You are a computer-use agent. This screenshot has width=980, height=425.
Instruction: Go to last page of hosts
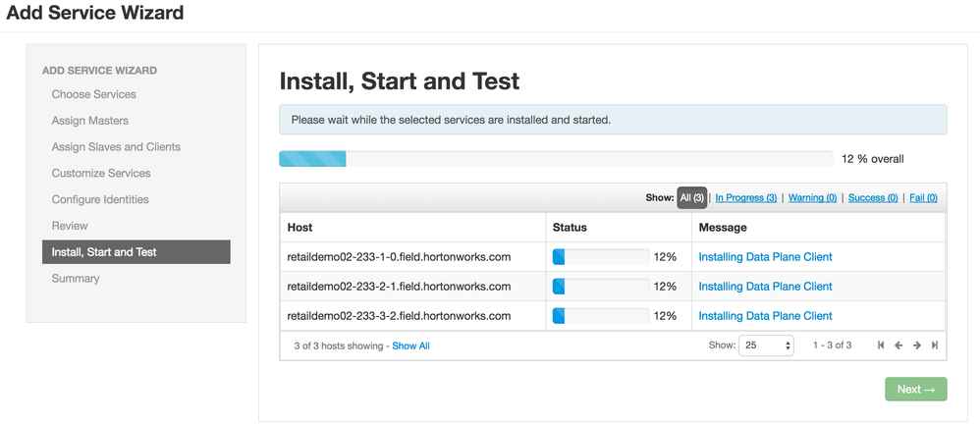pyautogui.click(x=935, y=345)
